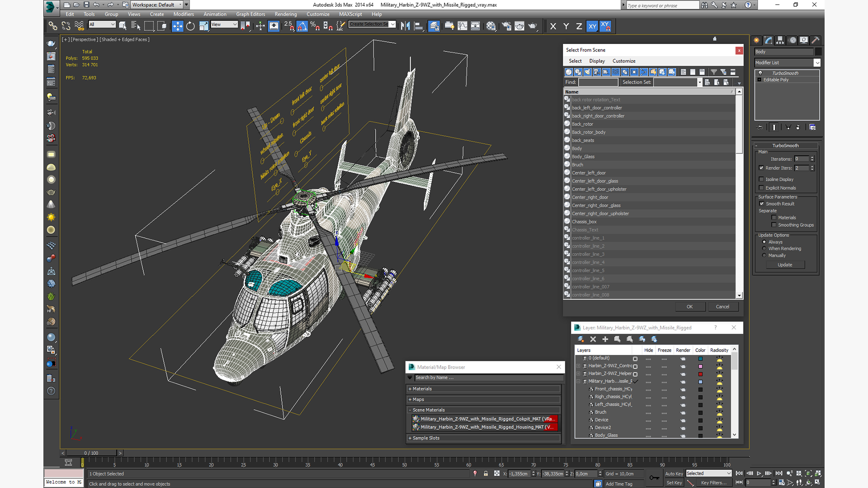The image size is (868, 488).
Task: Click OK in Select From Scene dialog
Action: pyautogui.click(x=689, y=307)
